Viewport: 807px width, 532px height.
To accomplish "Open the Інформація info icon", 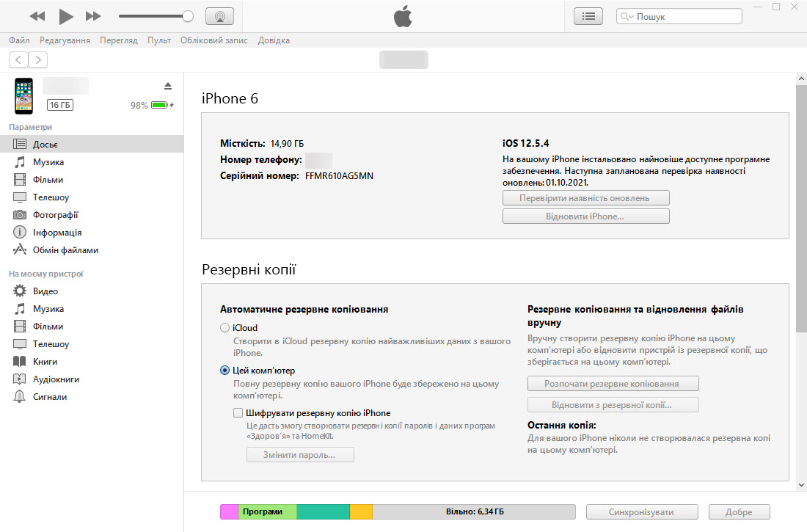I will (20, 233).
